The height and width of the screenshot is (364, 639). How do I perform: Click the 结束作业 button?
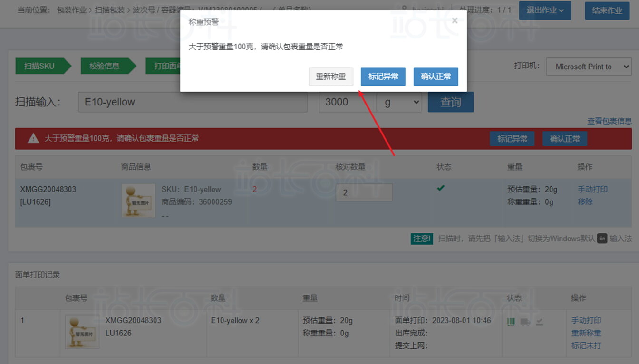coord(607,10)
